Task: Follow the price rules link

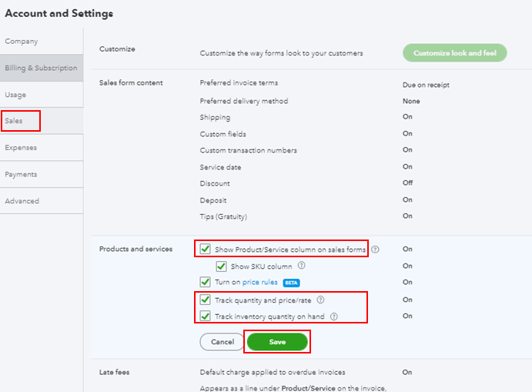Action: (x=260, y=283)
